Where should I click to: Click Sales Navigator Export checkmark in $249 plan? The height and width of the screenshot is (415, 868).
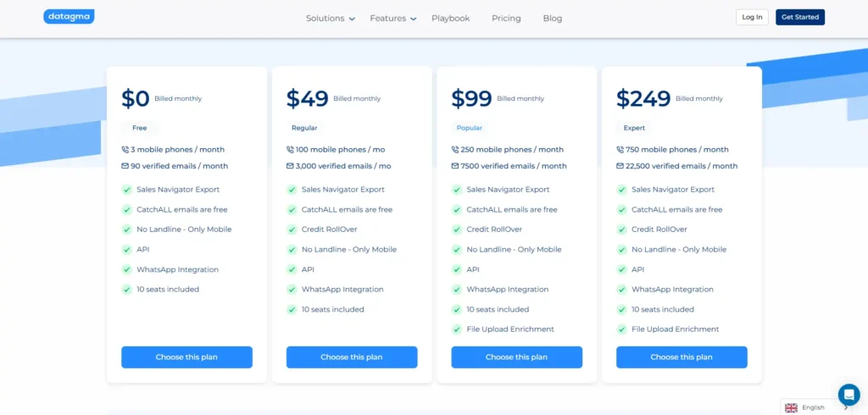pos(621,190)
